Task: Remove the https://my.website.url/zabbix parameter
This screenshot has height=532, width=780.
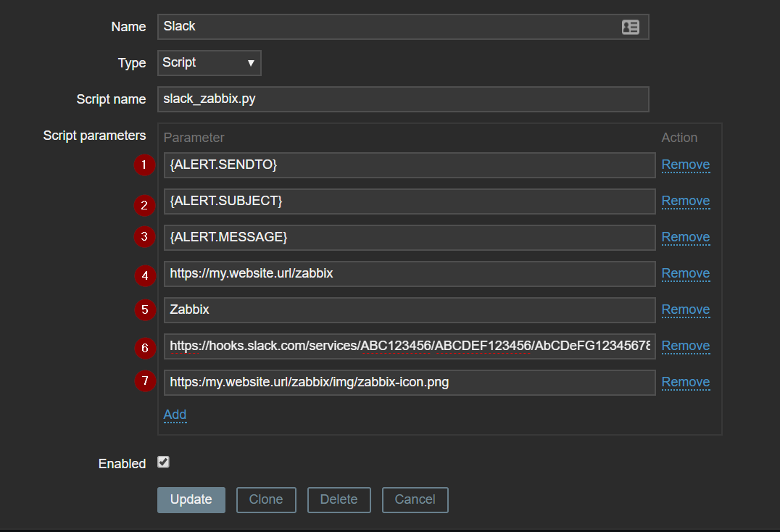Action: pos(686,274)
